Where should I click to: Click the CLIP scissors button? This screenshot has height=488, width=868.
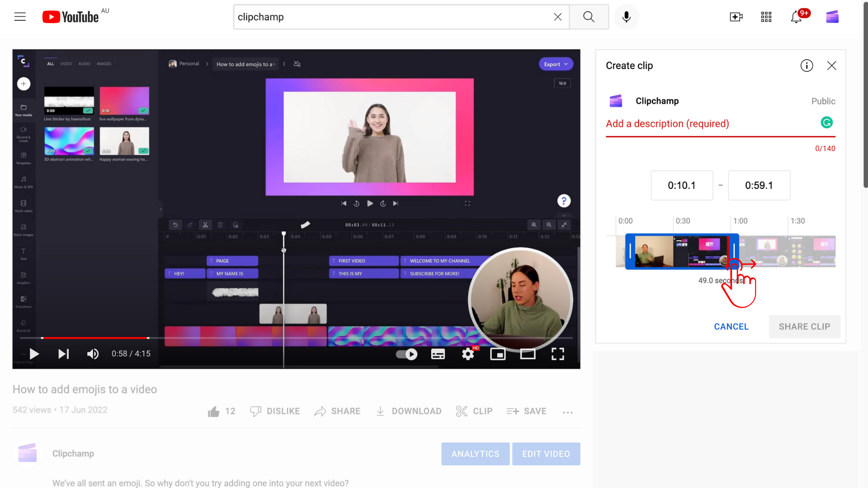(474, 411)
